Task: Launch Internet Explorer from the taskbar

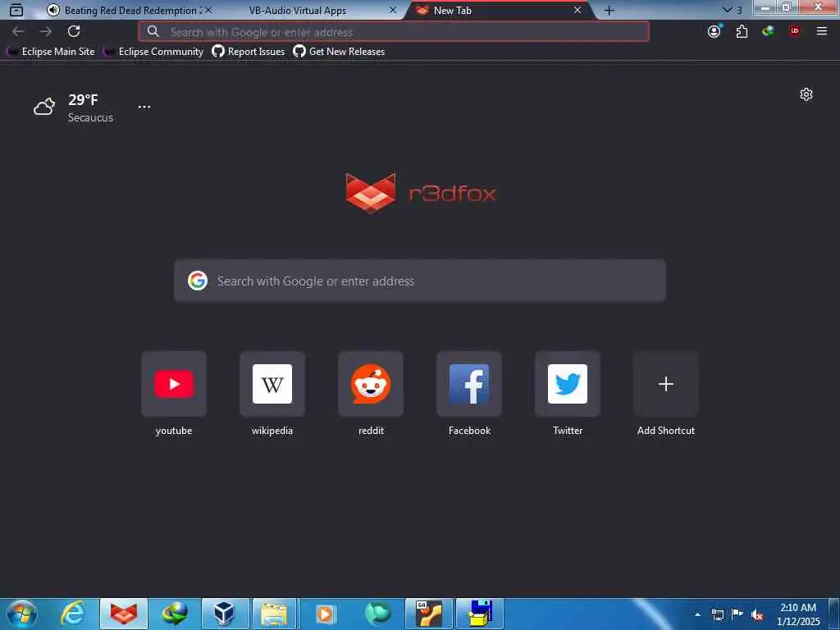Action: point(73,614)
